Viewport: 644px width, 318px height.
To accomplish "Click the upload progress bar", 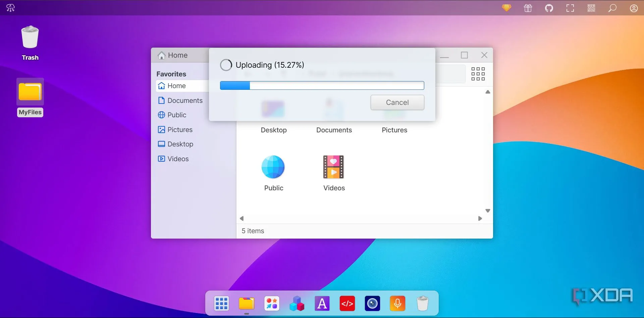I will point(322,86).
